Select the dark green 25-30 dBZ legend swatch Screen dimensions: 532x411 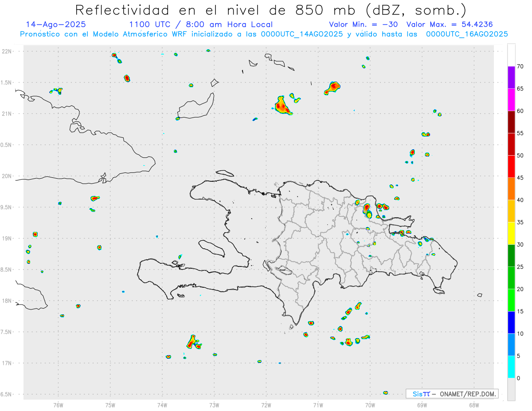[x=511, y=256]
